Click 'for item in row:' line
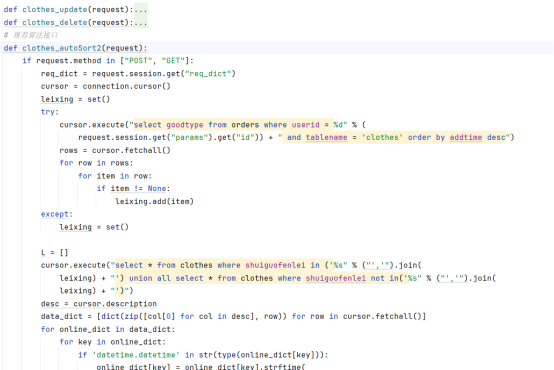 tap(115, 176)
